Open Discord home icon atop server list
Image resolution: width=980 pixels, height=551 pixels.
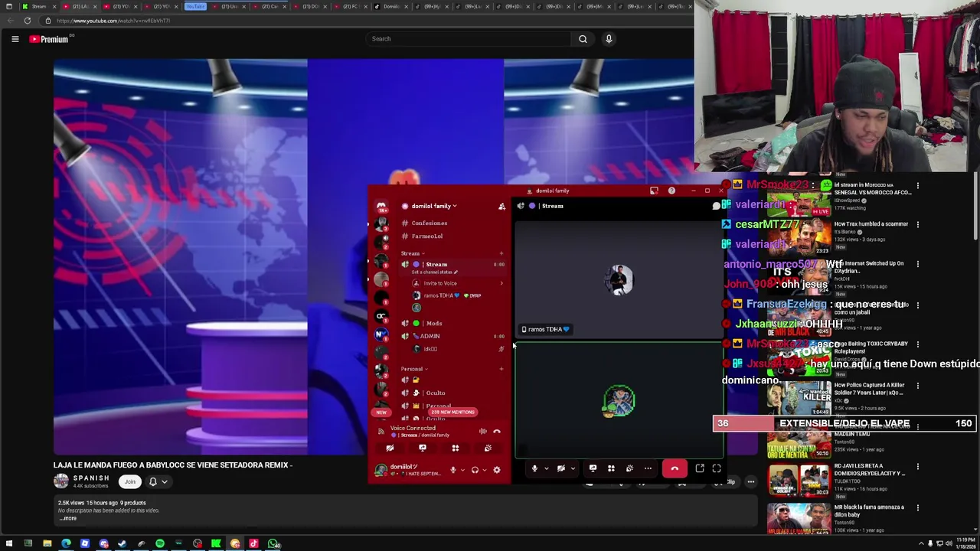381,206
